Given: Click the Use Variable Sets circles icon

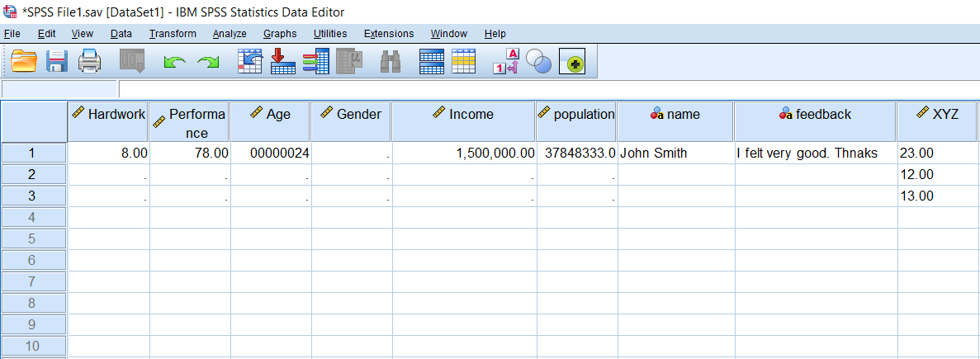Looking at the screenshot, I should (x=538, y=61).
